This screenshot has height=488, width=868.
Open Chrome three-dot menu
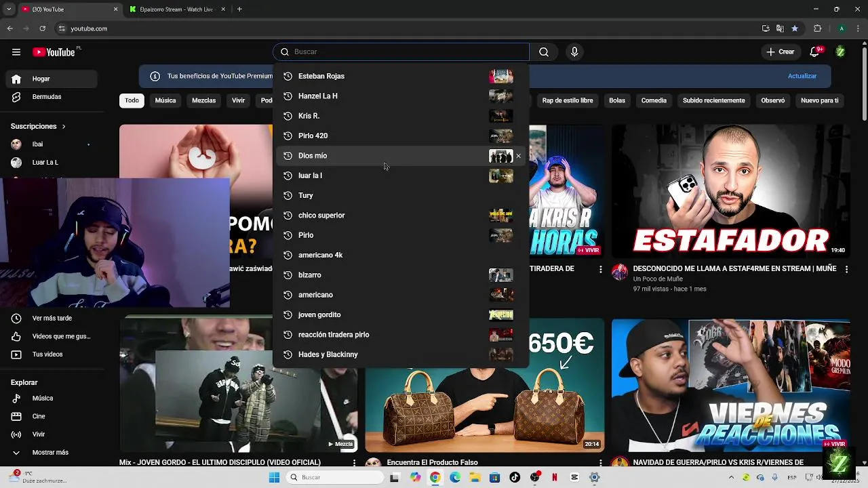pos(858,28)
